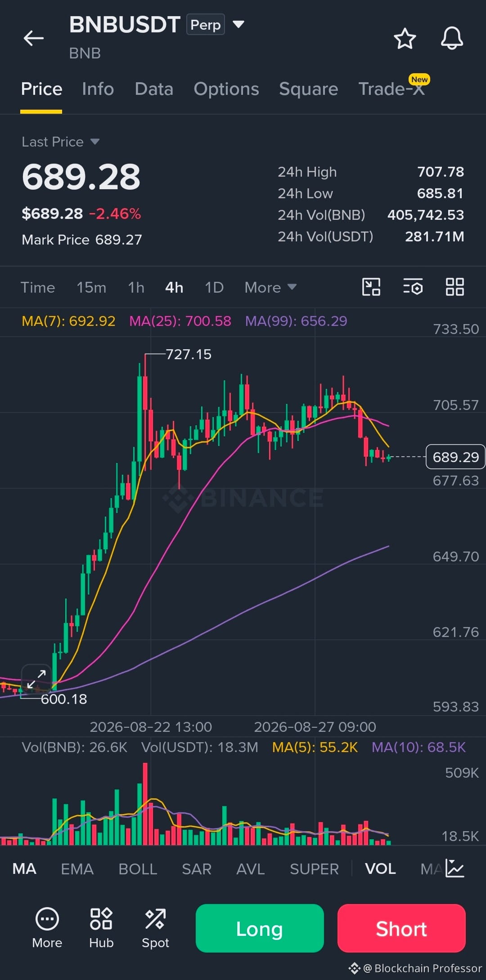Tap the -2.46% change percentage
Image resolution: width=486 pixels, height=980 pixels.
pyautogui.click(x=115, y=214)
